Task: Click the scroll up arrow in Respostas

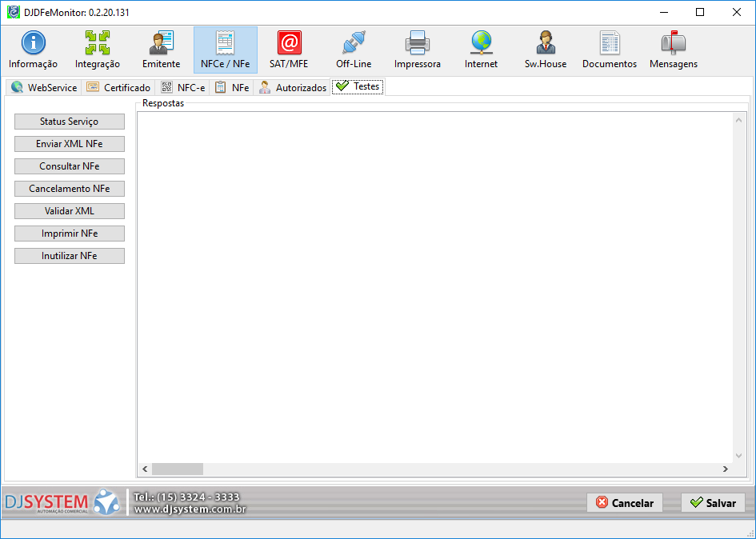Action: (x=738, y=120)
